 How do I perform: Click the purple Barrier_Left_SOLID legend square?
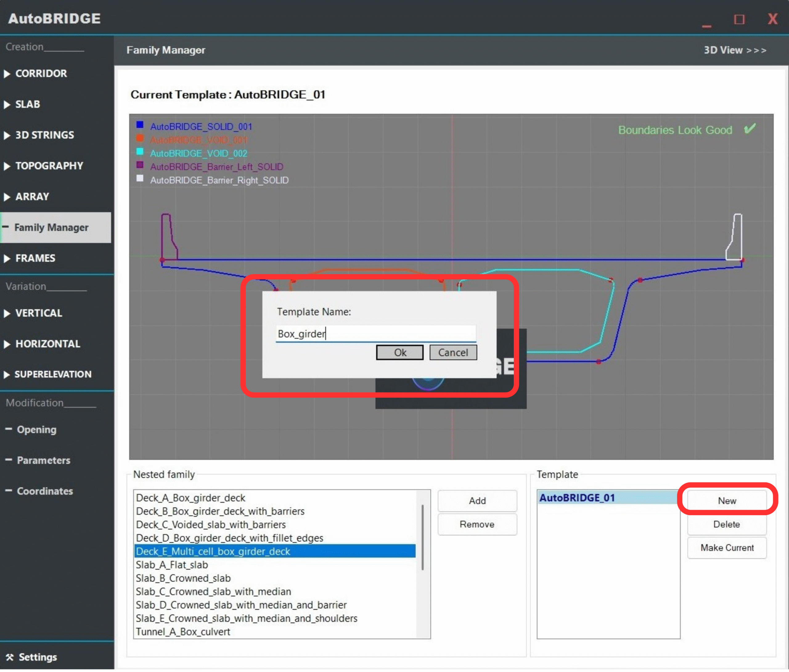pos(140,165)
